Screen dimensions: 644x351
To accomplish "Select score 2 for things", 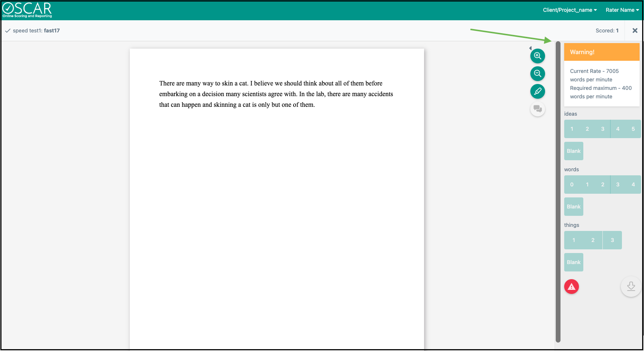I will tap(593, 240).
